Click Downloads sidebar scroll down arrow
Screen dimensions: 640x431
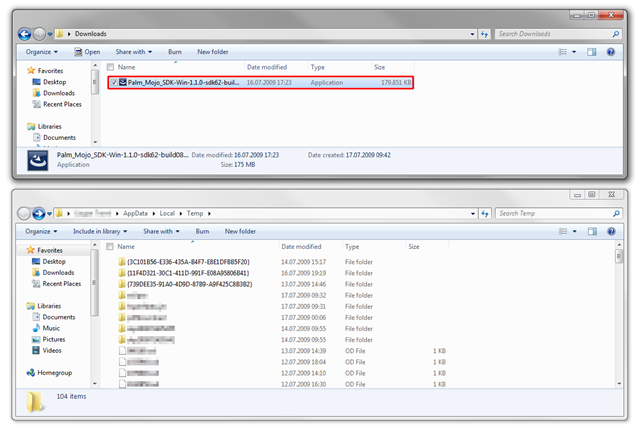[95, 142]
